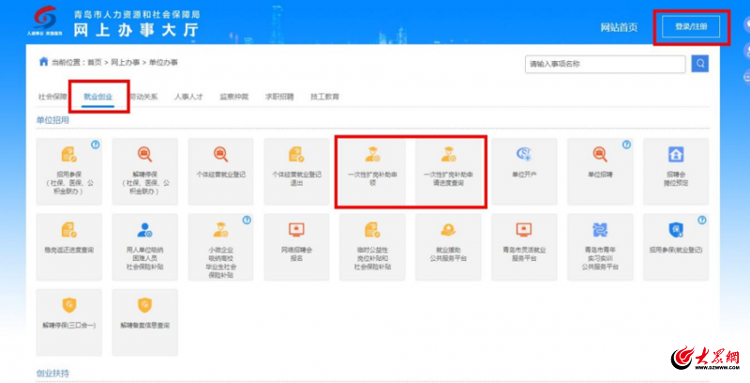This screenshot has height=383, width=750.
Task: Open the 一次性扩岗补助申领 tile
Action: tap(373, 172)
